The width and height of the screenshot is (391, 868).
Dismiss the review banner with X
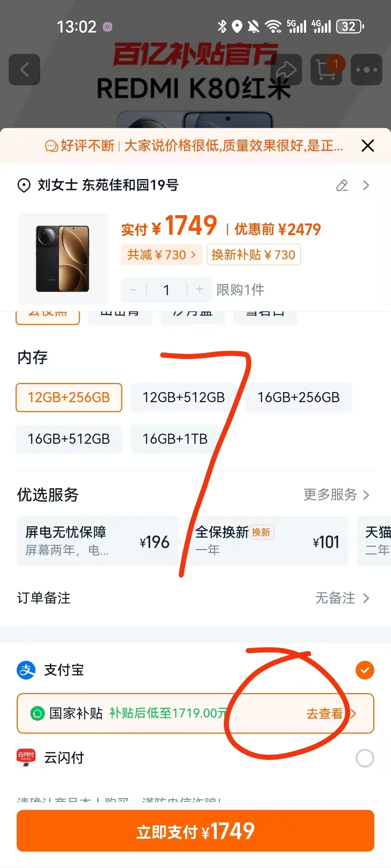(x=367, y=146)
